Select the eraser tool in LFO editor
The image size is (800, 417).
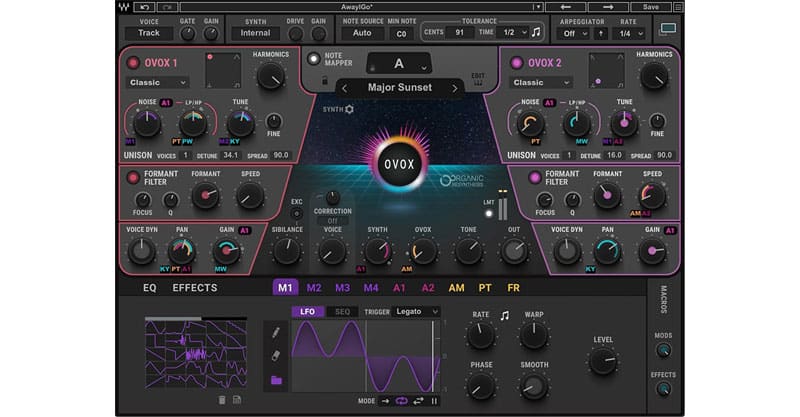pos(276,355)
